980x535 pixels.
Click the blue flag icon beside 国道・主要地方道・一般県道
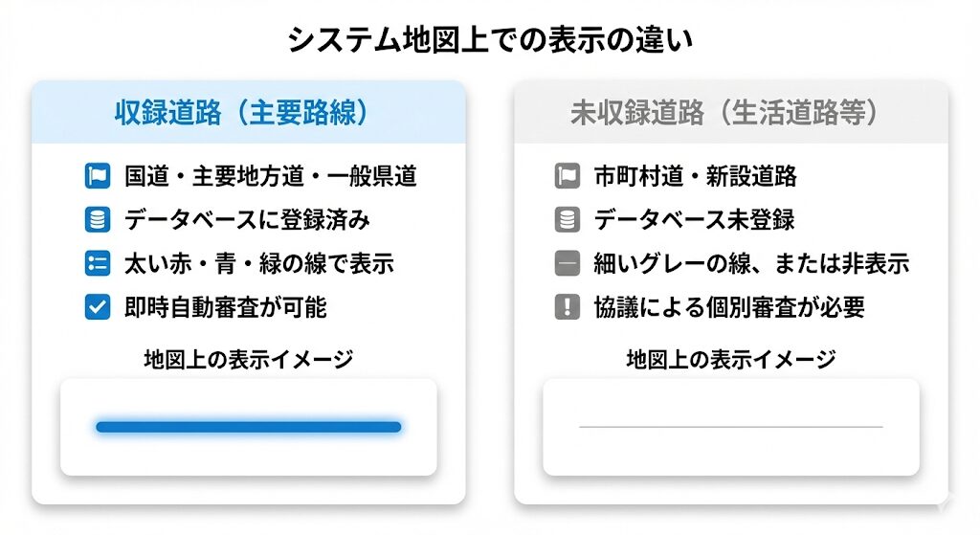pos(98,177)
